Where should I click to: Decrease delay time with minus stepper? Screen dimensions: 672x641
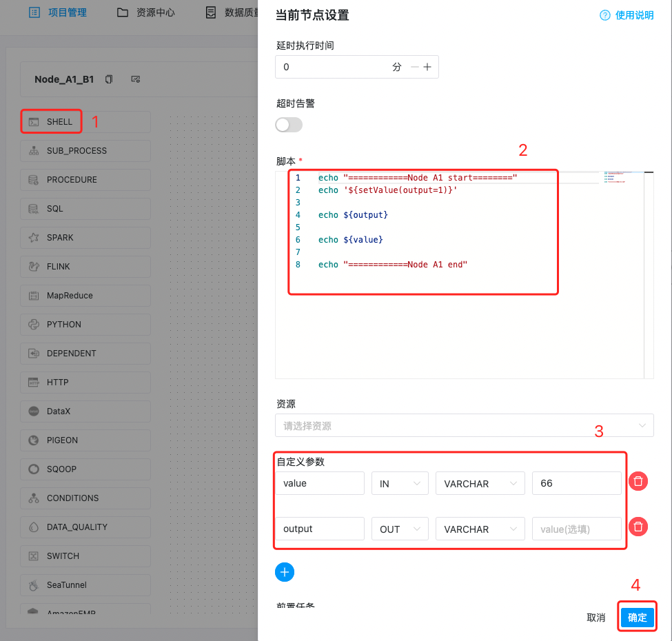414,67
